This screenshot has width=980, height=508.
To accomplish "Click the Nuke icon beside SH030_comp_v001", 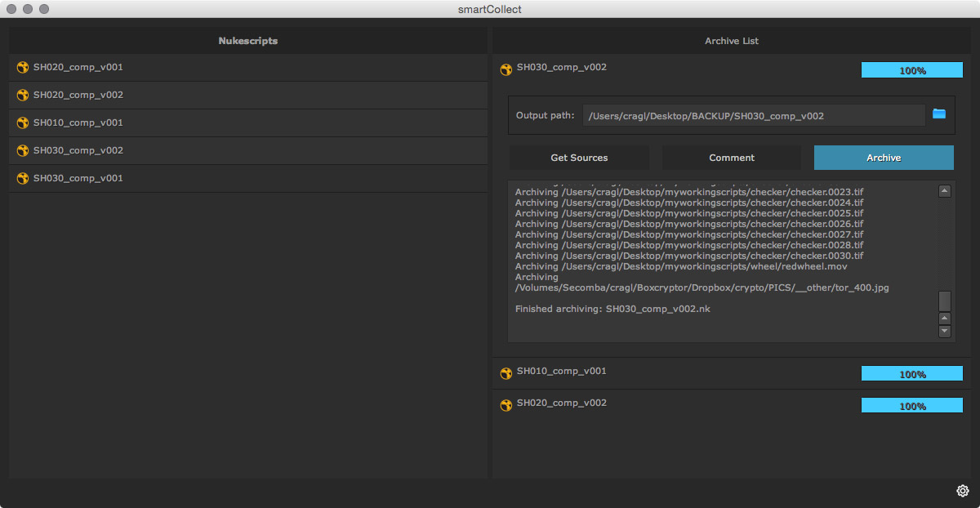I will 23,179.
